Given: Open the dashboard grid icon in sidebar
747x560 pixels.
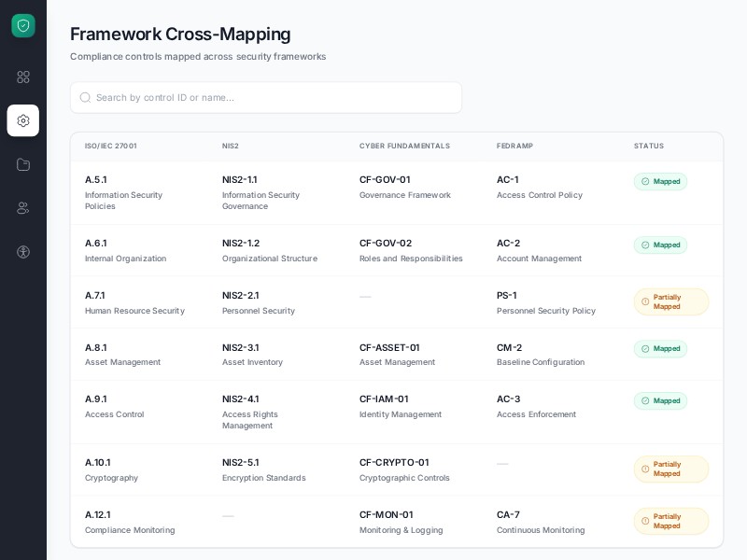Looking at the screenshot, I should [23, 77].
